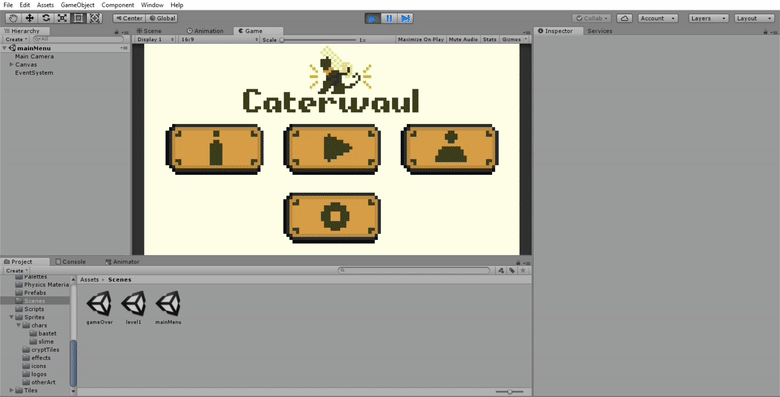Select the mainMenu scene asset
780x397 pixels.
click(168, 307)
